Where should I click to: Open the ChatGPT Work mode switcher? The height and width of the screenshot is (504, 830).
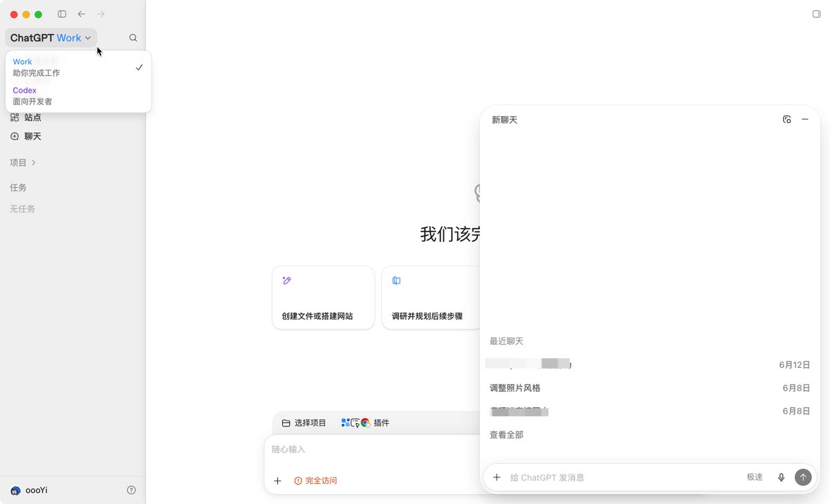[x=50, y=38]
